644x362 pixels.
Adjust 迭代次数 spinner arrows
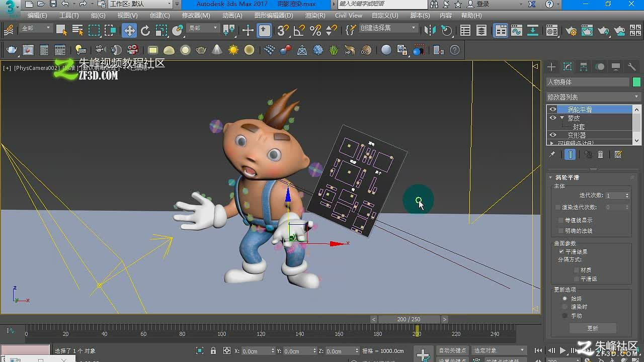pyautogui.click(x=627, y=196)
